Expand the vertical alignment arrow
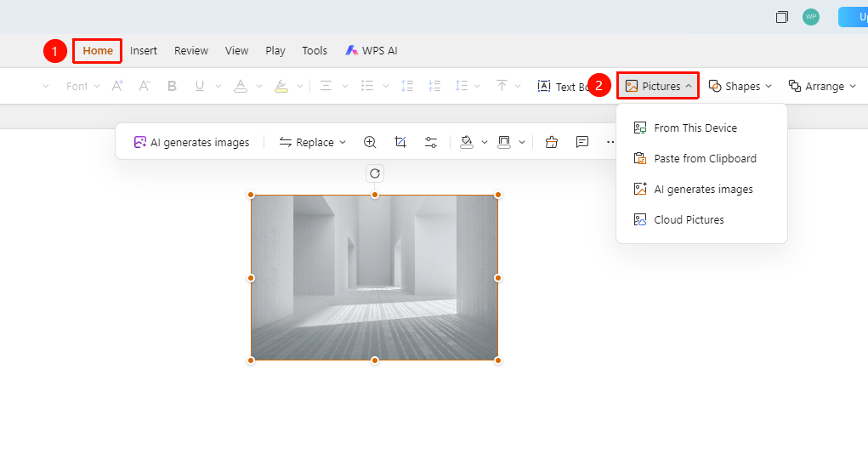Image resolution: width=868 pixels, height=454 pixels. pyautogui.click(x=518, y=87)
